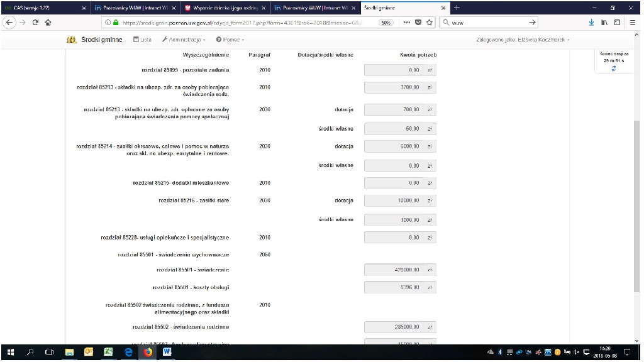This screenshot has width=644, height=362.
Task: Expand the Administracja dropdown menu
Action: pos(184,40)
